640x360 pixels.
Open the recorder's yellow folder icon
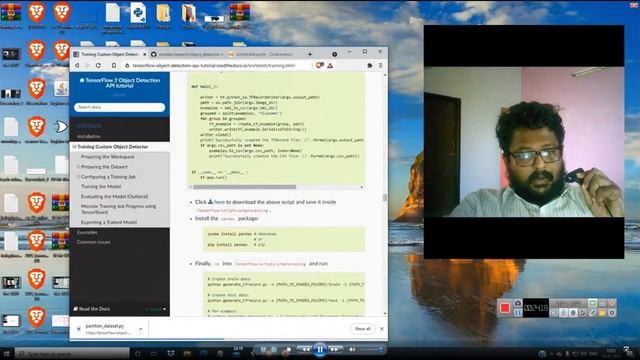pyautogui.click(x=602, y=313)
